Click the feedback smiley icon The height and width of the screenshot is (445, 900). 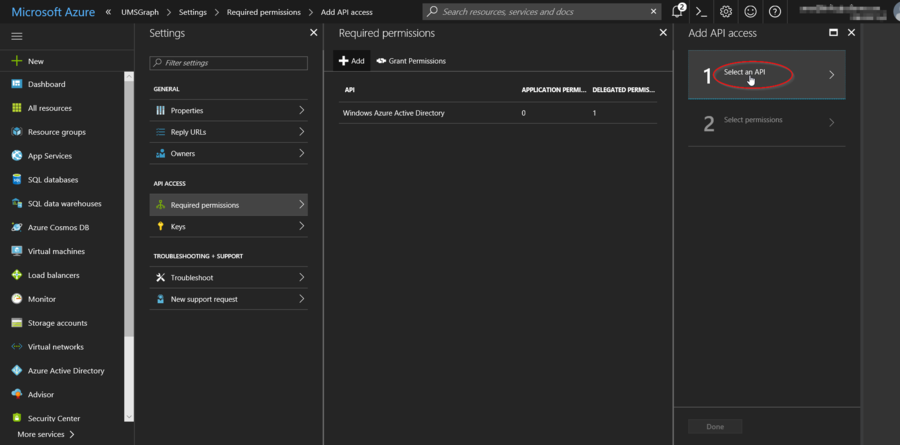pos(751,12)
